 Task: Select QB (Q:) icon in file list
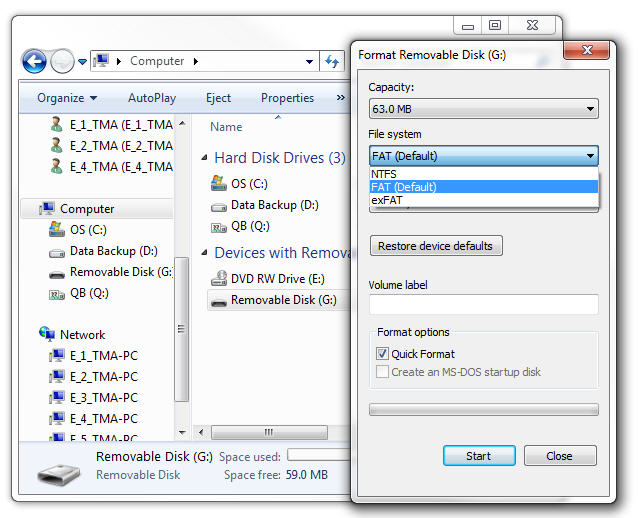click(x=218, y=228)
